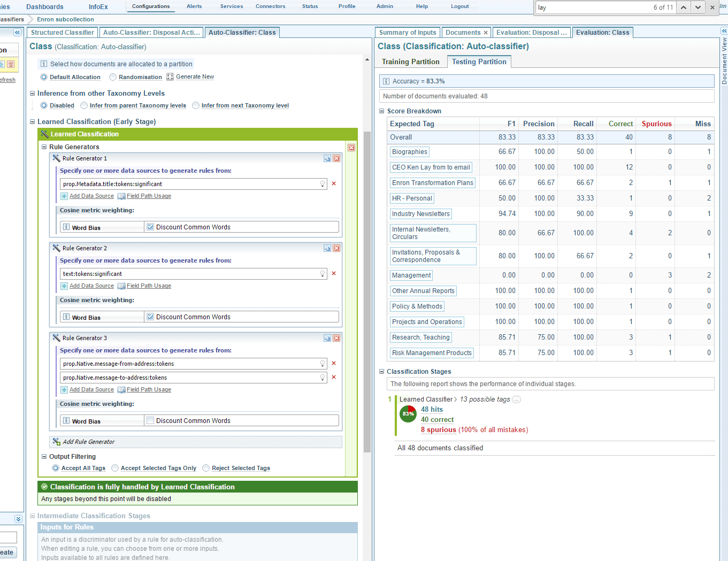728x561 pixels.
Task: Select Infer from next Taxonomy level
Action: click(196, 105)
